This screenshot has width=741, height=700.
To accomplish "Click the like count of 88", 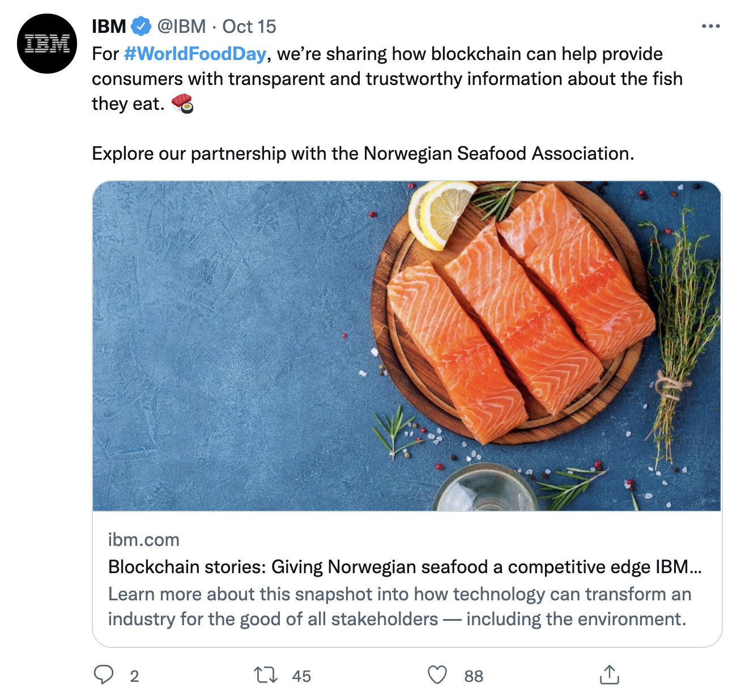I will coord(474,676).
